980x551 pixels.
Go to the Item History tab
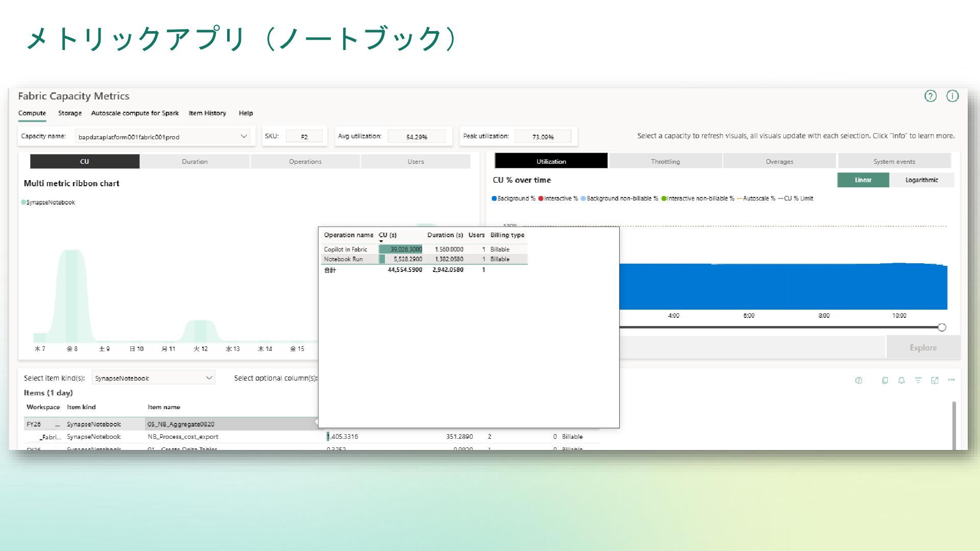207,113
